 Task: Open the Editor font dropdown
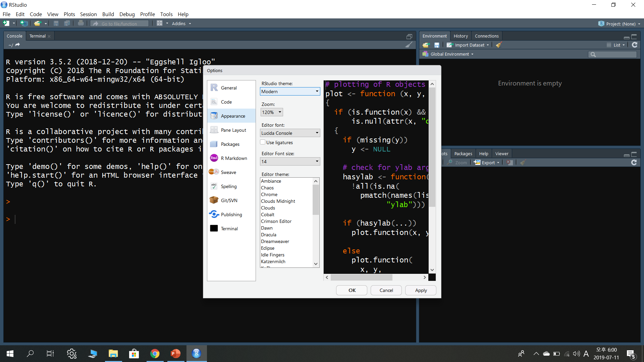pos(290,133)
